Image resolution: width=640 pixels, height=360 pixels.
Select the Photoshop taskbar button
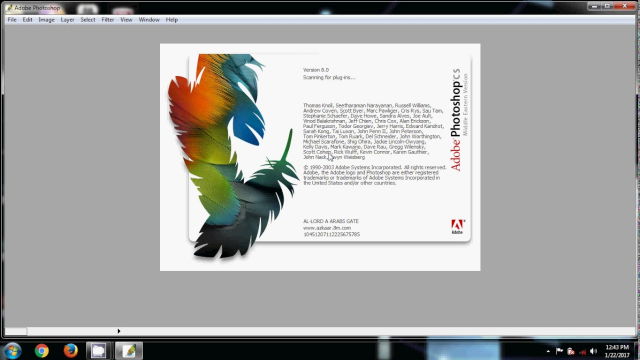point(129,351)
